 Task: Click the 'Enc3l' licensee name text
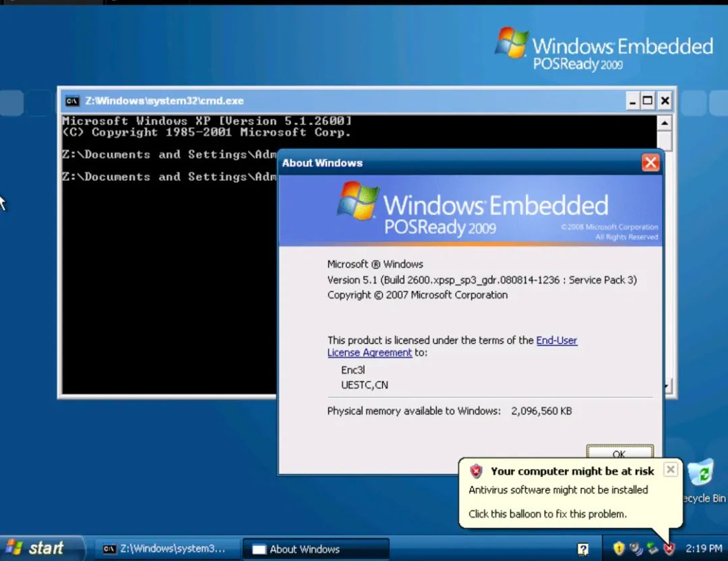coord(353,370)
